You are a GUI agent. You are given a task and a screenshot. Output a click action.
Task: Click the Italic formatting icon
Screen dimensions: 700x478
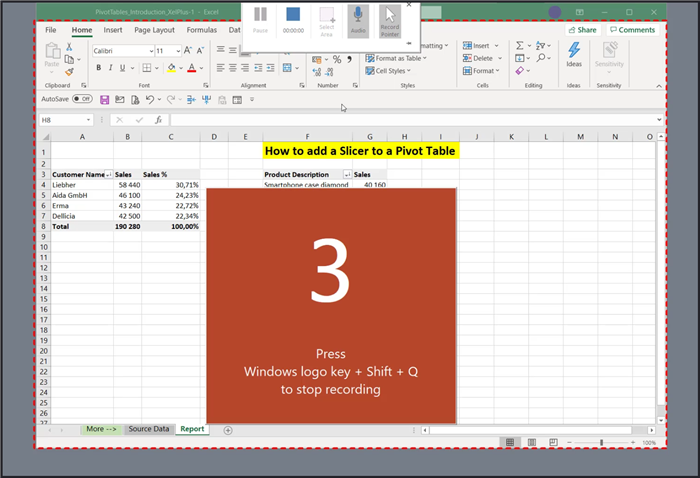pos(112,68)
